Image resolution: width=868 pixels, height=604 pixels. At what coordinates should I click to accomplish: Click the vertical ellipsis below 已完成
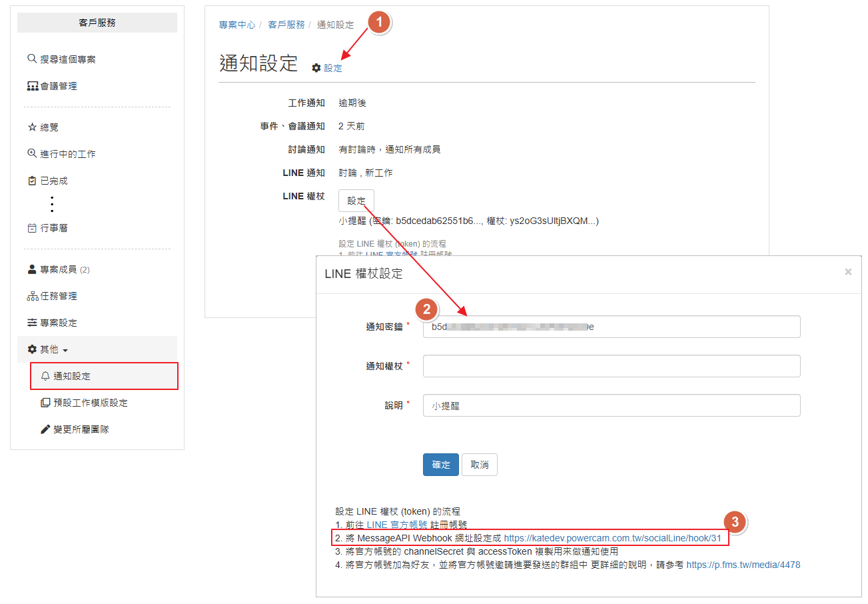click(52, 204)
